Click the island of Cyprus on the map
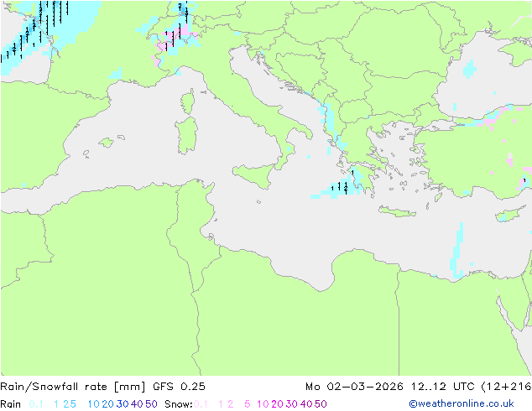Image resolution: width=532 pixels, height=411 pixels. point(509,215)
